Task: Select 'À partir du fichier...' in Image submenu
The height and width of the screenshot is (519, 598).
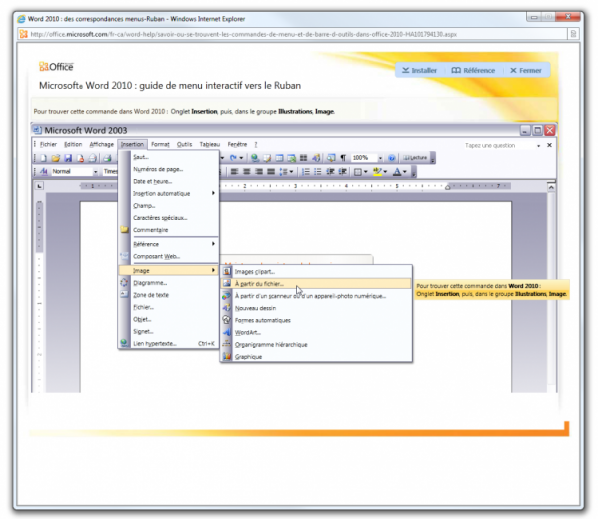Action: pyautogui.click(x=316, y=283)
